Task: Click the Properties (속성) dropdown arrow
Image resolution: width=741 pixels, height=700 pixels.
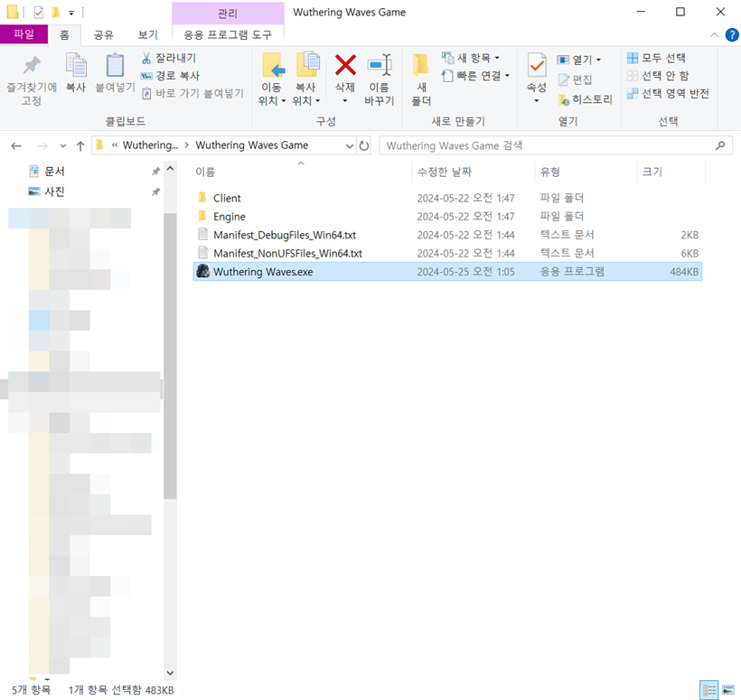Action: tap(537, 101)
